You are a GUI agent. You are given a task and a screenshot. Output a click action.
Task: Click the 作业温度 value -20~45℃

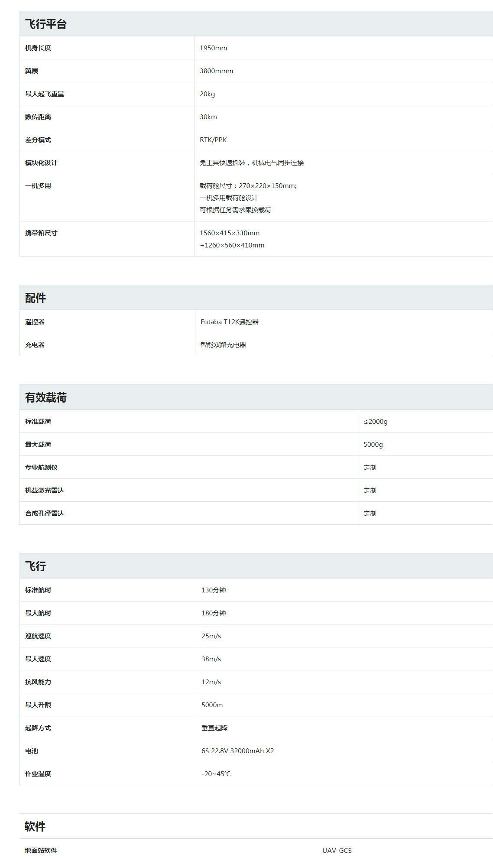coord(216,774)
